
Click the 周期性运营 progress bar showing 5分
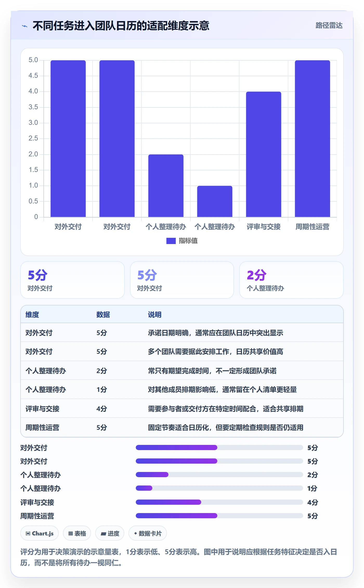[219, 516]
